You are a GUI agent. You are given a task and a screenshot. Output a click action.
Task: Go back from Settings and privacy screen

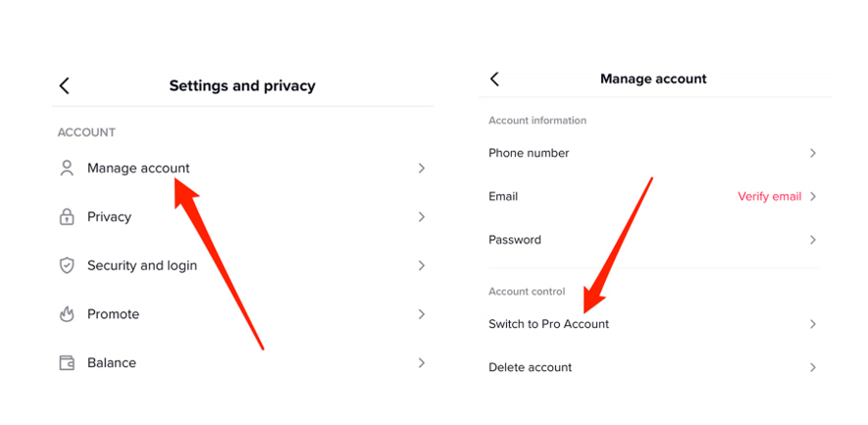(x=64, y=86)
